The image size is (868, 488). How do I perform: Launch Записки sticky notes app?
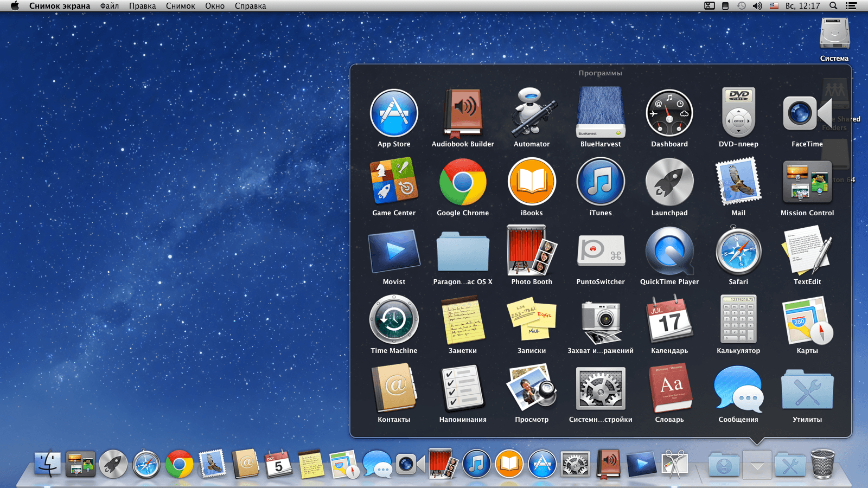coord(532,320)
